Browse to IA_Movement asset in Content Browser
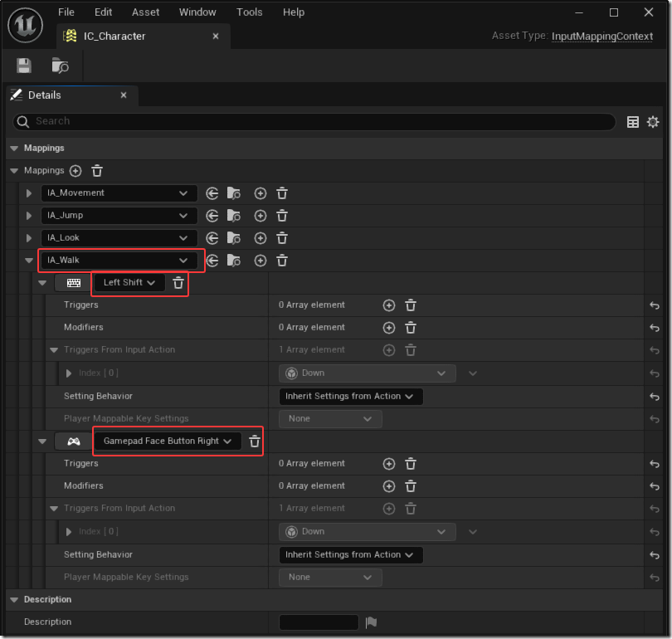Viewport: 672px width, 639px height. point(234,193)
